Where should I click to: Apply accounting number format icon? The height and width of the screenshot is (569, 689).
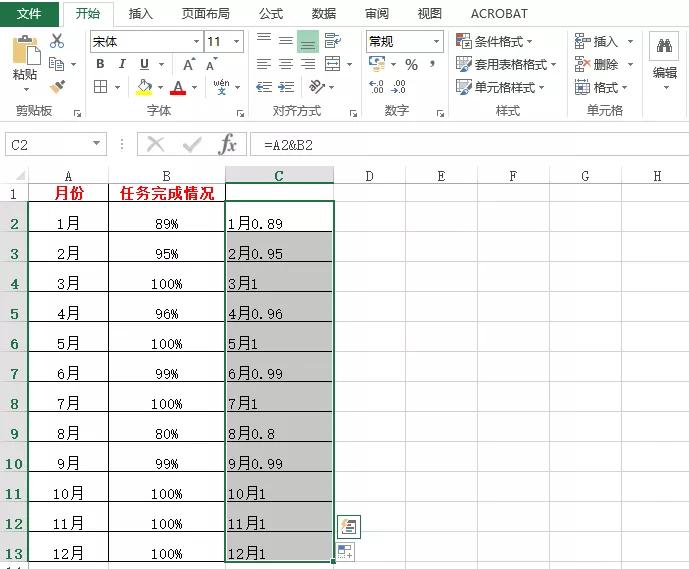click(x=377, y=64)
